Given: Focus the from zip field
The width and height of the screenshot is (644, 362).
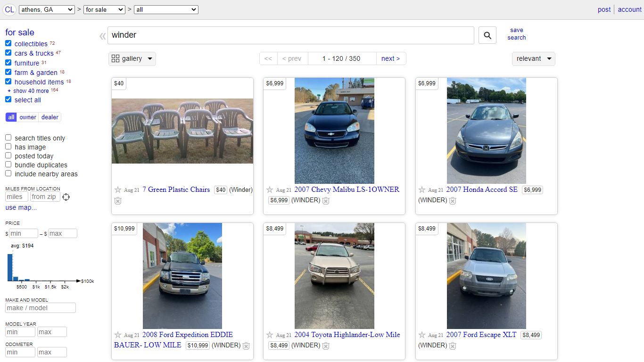Looking at the screenshot, I should tap(45, 197).
